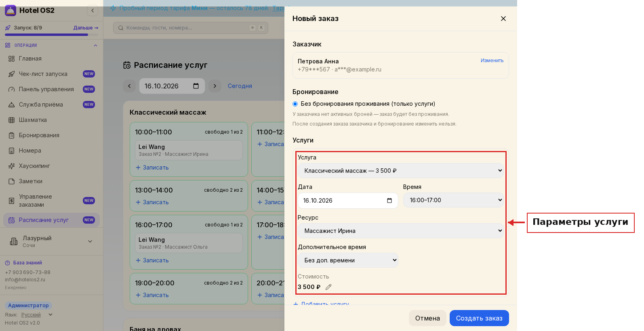Open Шахматка in the sidebar

(x=52, y=120)
